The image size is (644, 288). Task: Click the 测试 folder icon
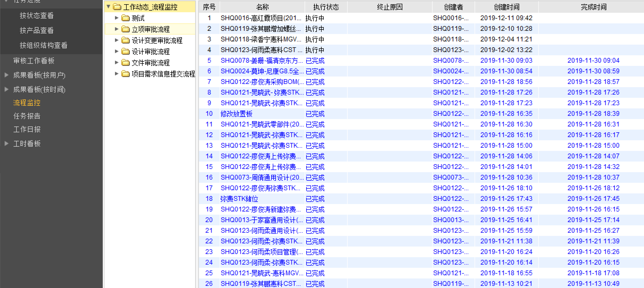pos(125,18)
